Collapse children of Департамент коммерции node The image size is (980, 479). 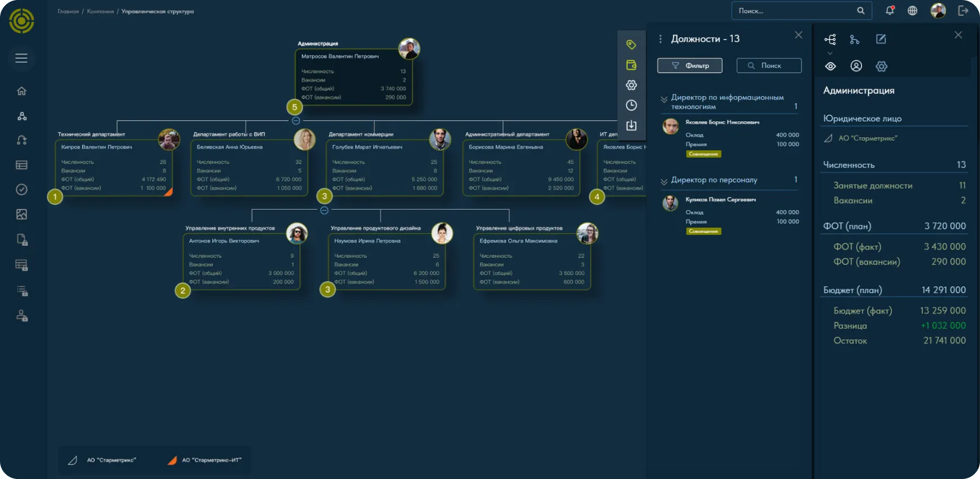324,210
